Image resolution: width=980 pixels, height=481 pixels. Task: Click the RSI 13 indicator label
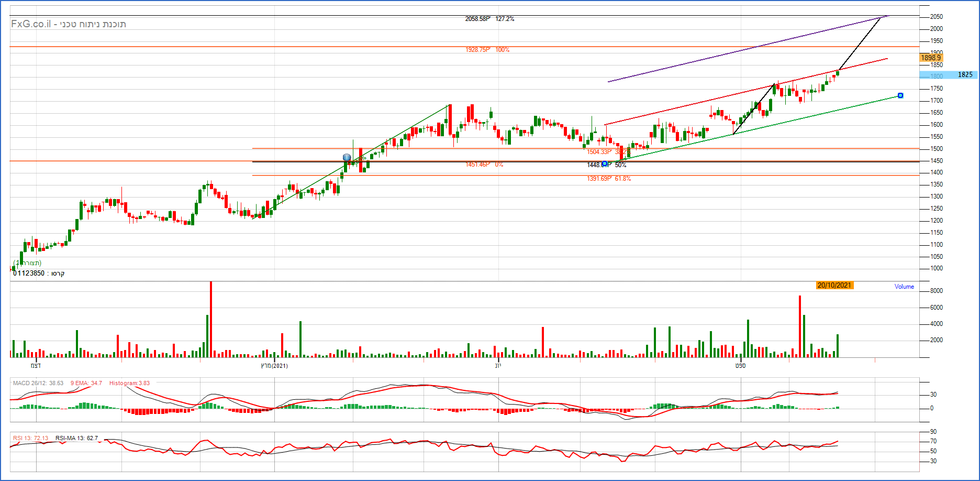(x=30, y=438)
